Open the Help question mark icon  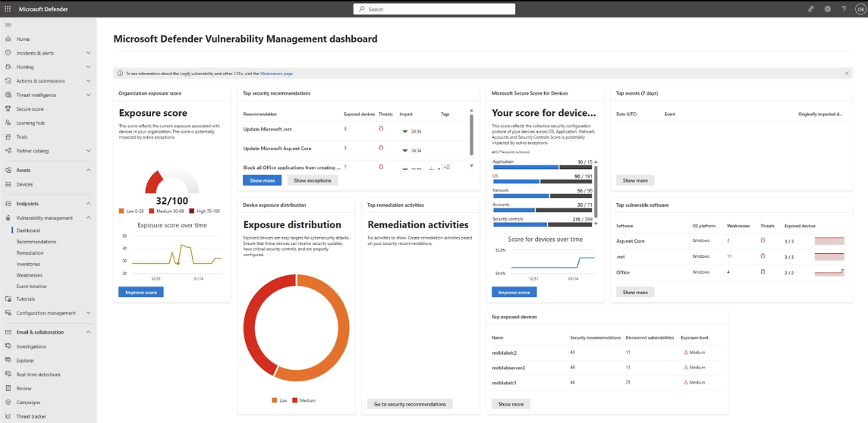click(x=844, y=9)
